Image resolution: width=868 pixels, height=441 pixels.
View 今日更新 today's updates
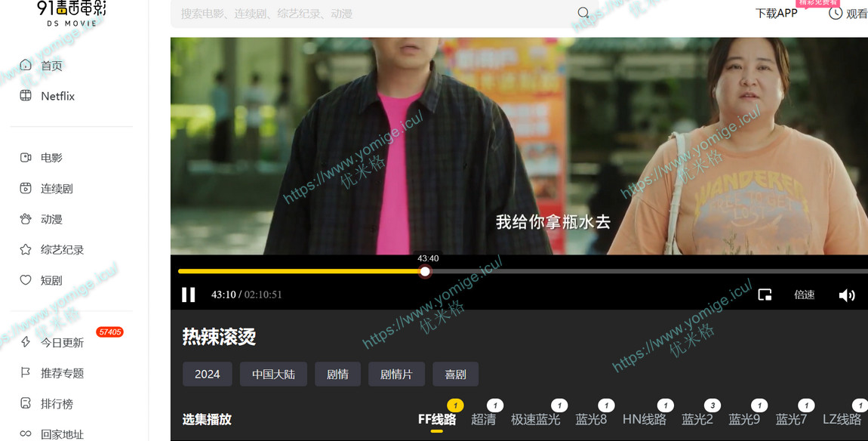point(62,343)
